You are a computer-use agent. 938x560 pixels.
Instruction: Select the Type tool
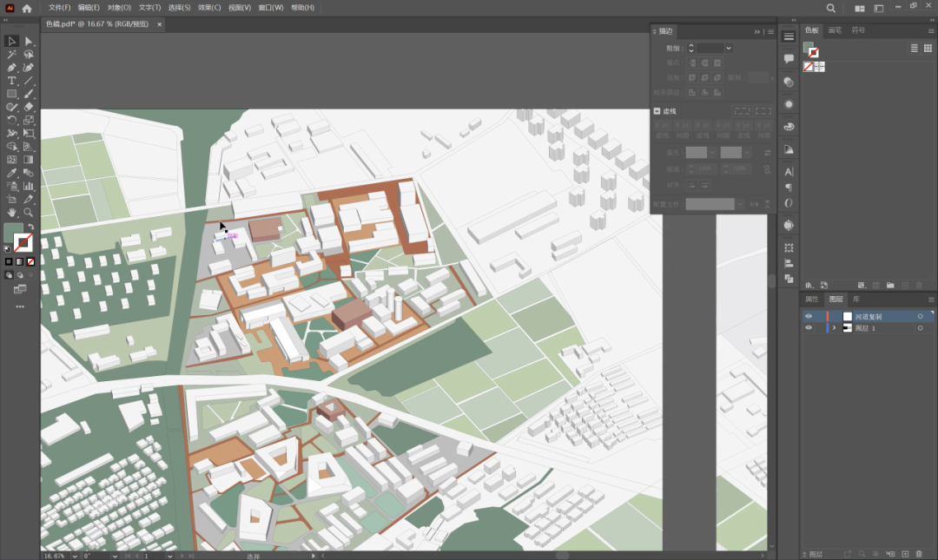(11, 81)
